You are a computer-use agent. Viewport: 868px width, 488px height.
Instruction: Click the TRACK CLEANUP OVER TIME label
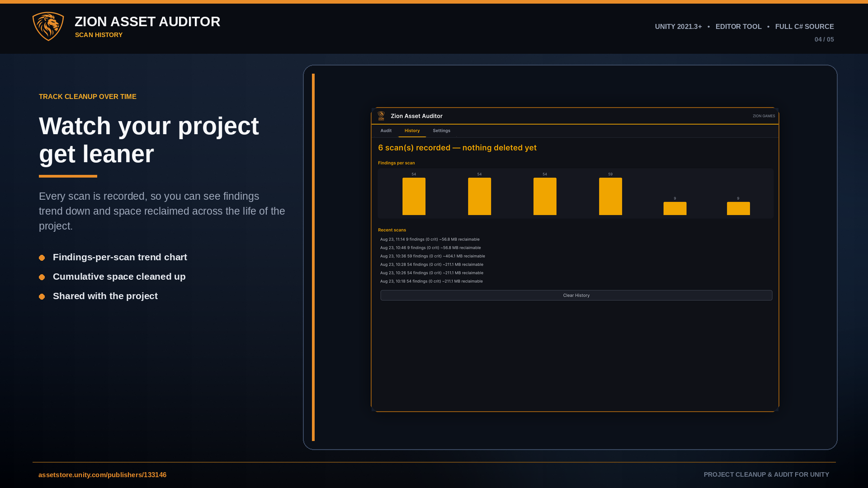[88, 97]
